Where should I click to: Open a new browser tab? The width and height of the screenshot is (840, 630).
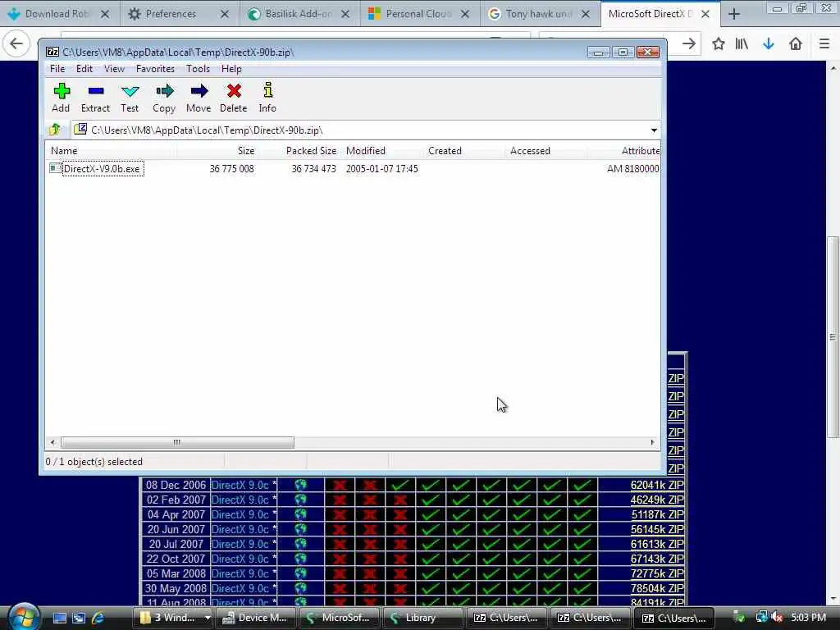(734, 14)
